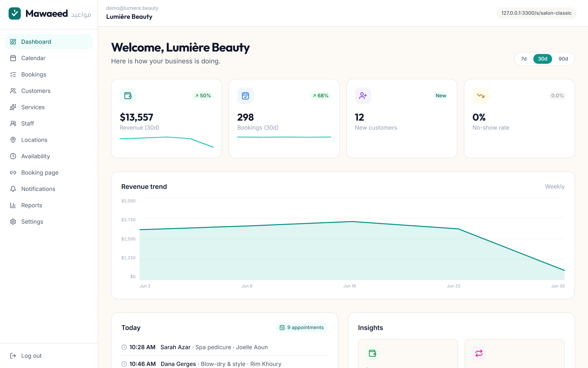This screenshot has width=588, height=368.
Task: Click the Notifications bell icon
Action: click(13, 189)
